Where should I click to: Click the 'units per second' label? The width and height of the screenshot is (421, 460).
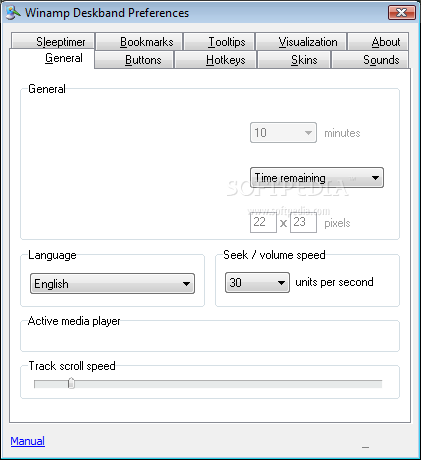(x=334, y=282)
